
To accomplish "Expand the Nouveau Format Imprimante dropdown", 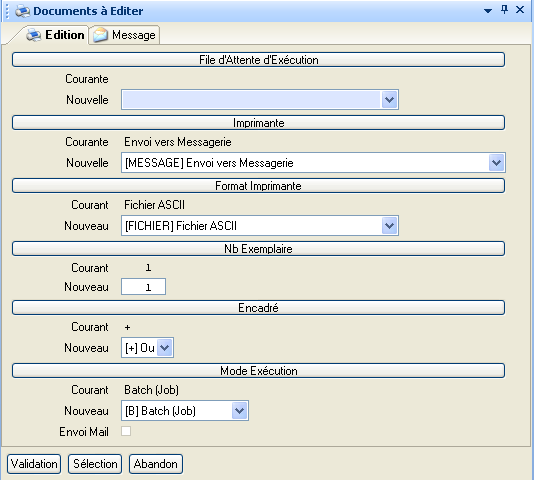I will (389, 226).
